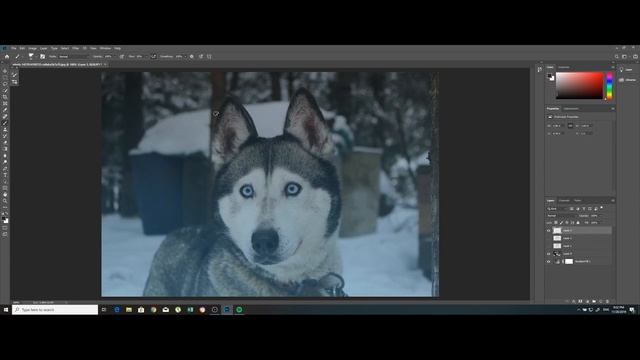Screen dimensions: 640x360
Task: Toggle airbrush build-up icon beside Flow
Action: click(153, 56)
